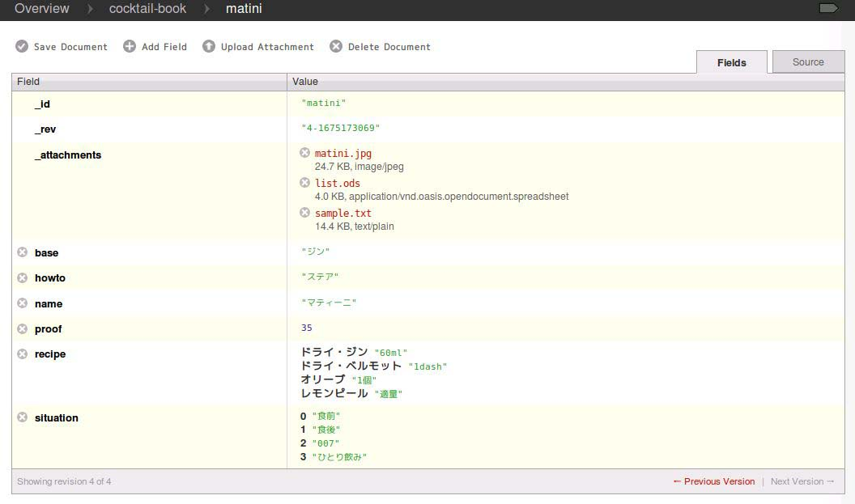Delete the proof field
This screenshot has height=504, width=855.
(23, 328)
